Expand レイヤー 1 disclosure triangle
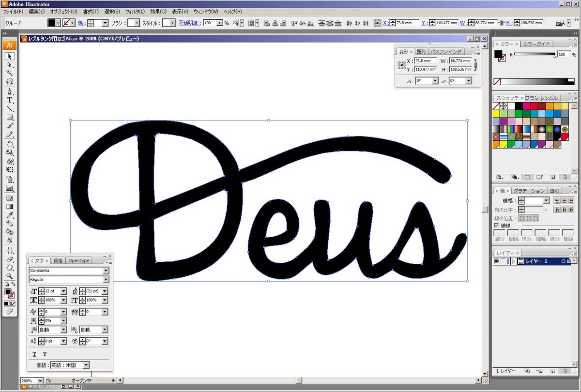 pyautogui.click(x=513, y=261)
